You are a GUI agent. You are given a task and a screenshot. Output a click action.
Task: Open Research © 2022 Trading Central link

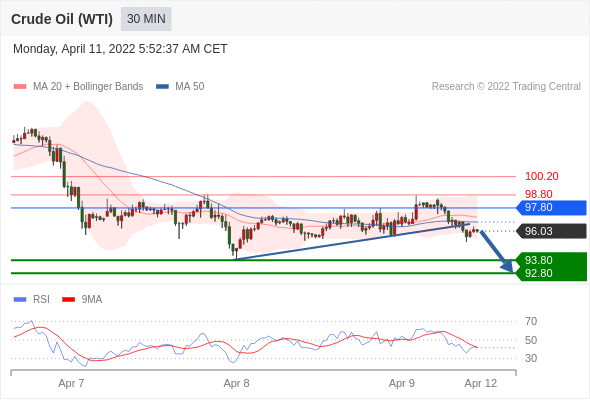[506, 87]
